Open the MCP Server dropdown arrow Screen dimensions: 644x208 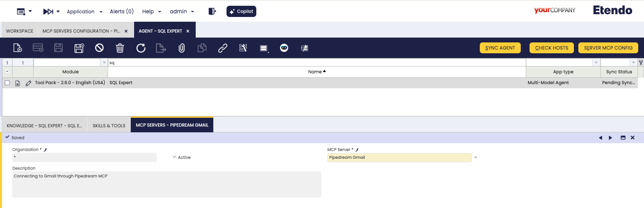(476, 157)
